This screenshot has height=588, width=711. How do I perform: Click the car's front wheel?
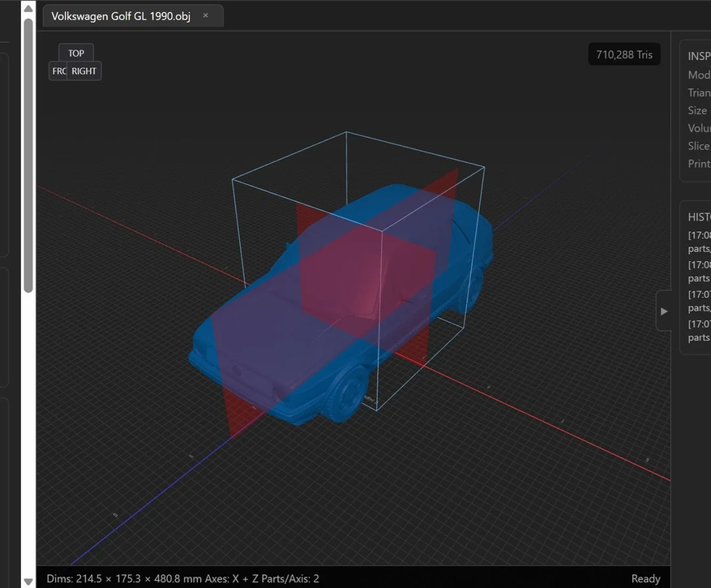(349, 393)
